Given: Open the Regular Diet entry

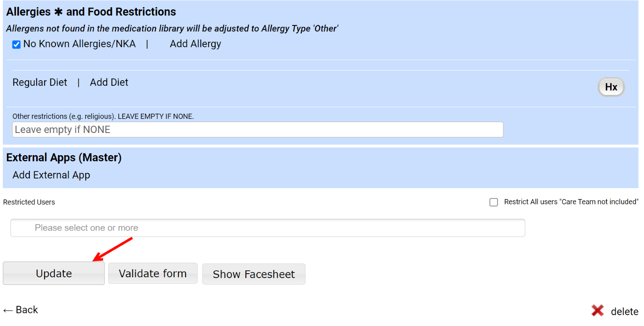Looking at the screenshot, I should [40, 83].
